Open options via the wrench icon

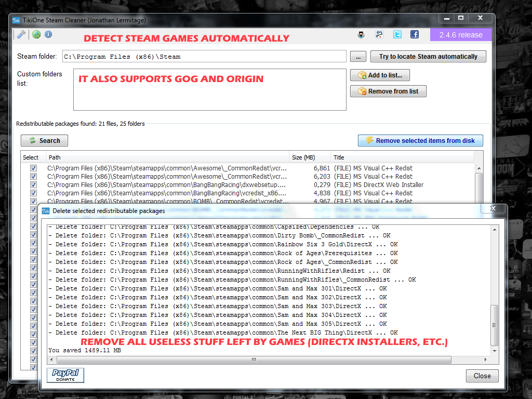21,34
